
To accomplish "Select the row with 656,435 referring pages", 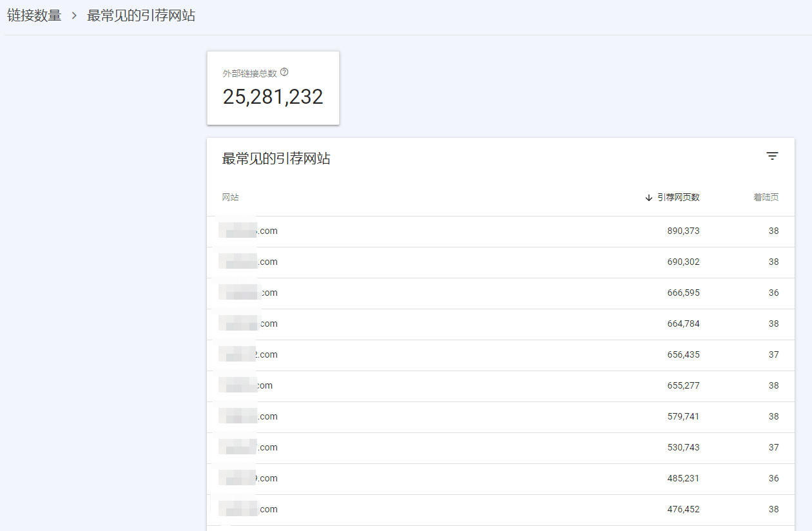I will click(500, 355).
